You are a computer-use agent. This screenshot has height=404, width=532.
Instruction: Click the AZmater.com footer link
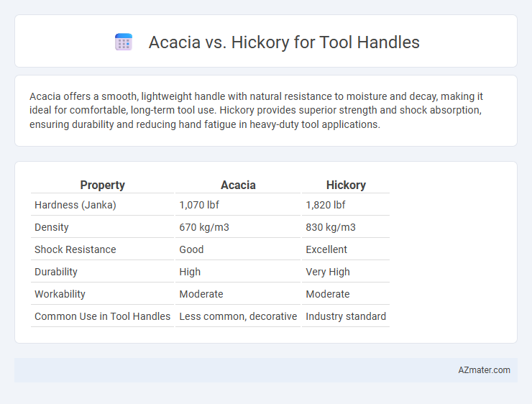(484, 370)
